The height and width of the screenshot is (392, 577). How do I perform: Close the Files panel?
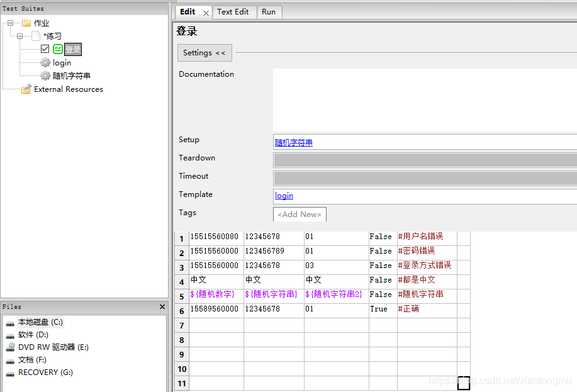162,306
